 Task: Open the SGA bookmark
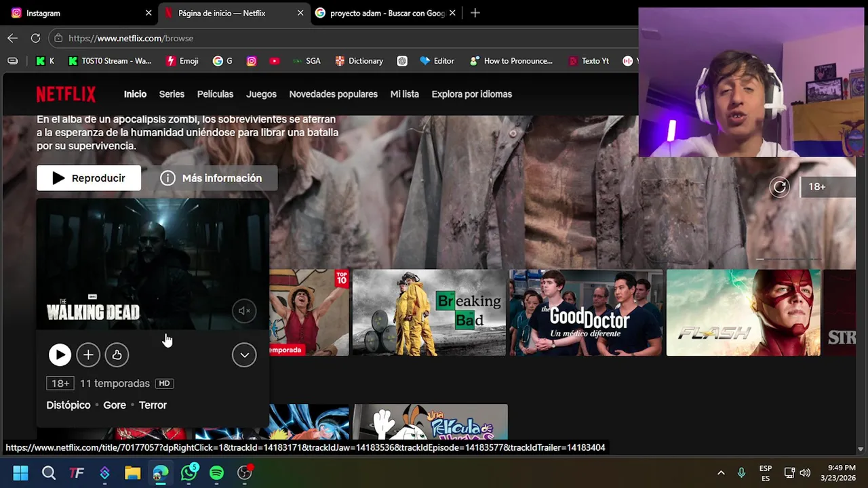click(307, 61)
